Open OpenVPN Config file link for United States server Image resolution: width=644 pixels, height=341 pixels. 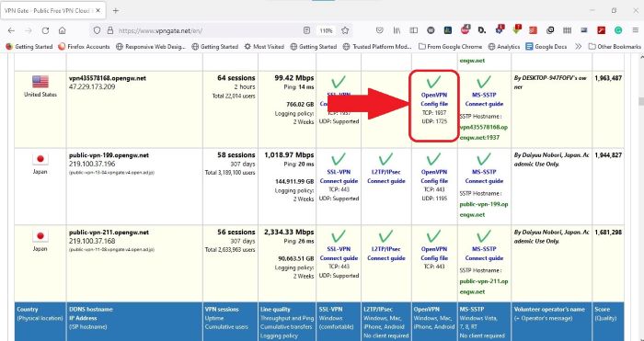pos(434,99)
